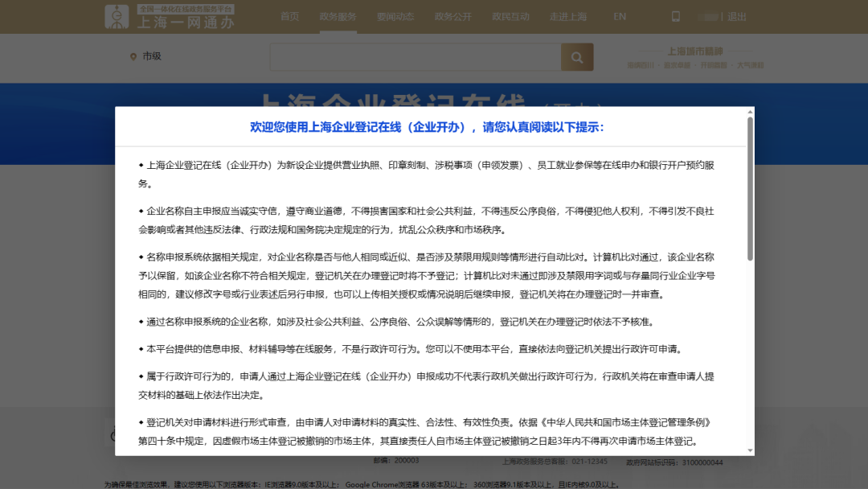Click the mobile phone icon in the top bar
This screenshot has width=868, height=489.
point(676,16)
